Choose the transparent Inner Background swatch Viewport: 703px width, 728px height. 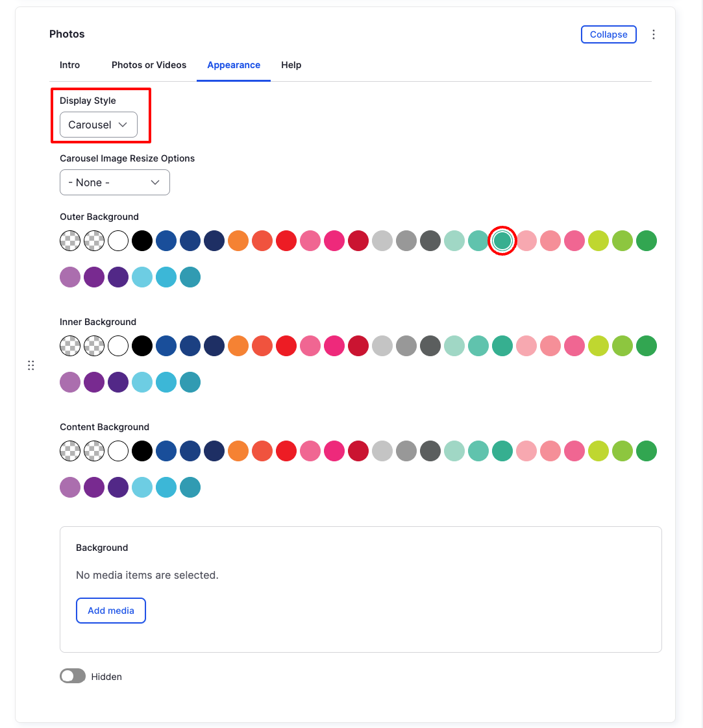(x=70, y=346)
